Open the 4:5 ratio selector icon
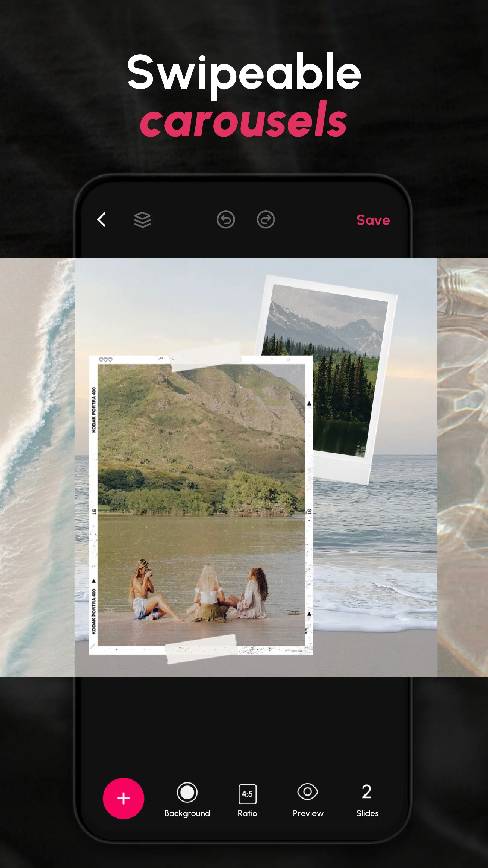Viewport: 488px width, 868px height. (x=247, y=794)
